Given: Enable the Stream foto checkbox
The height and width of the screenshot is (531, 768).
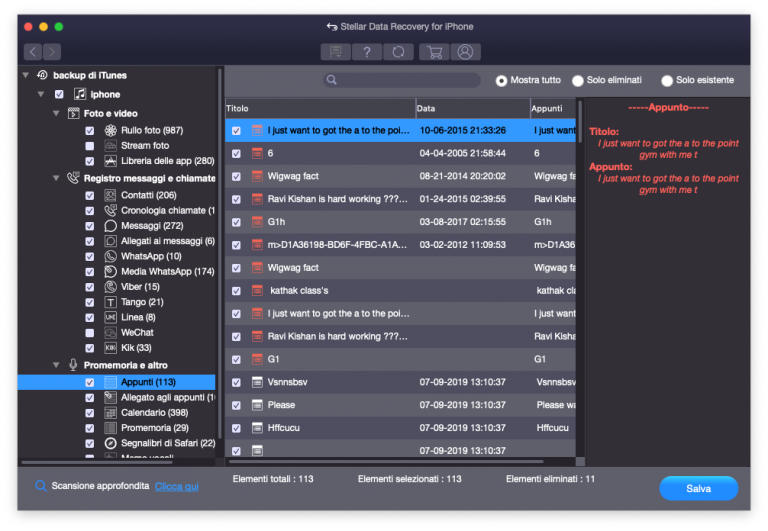Looking at the screenshot, I should coord(90,146).
